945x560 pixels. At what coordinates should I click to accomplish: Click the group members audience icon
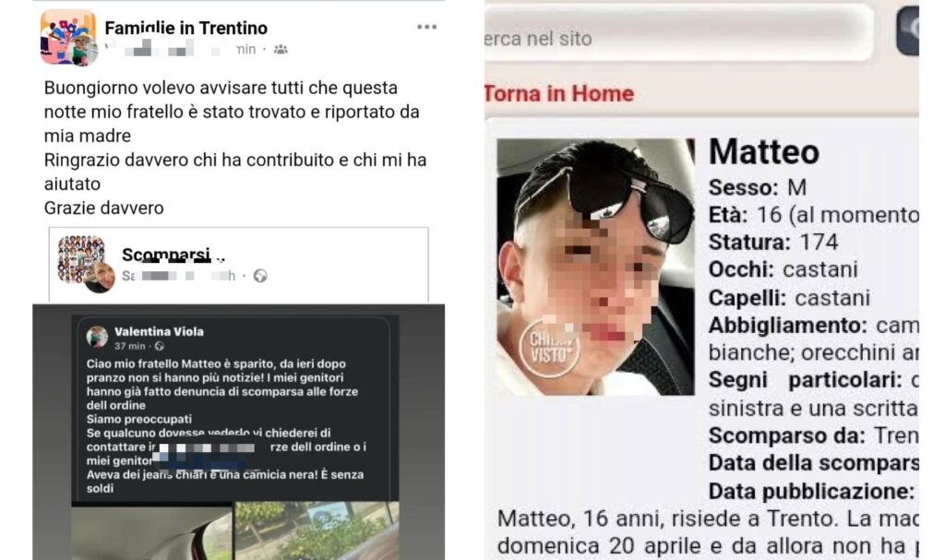click(281, 50)
